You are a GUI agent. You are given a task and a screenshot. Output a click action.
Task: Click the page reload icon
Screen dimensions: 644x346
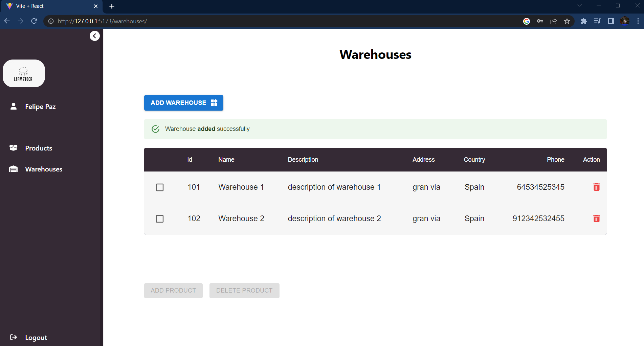point(34,21)
